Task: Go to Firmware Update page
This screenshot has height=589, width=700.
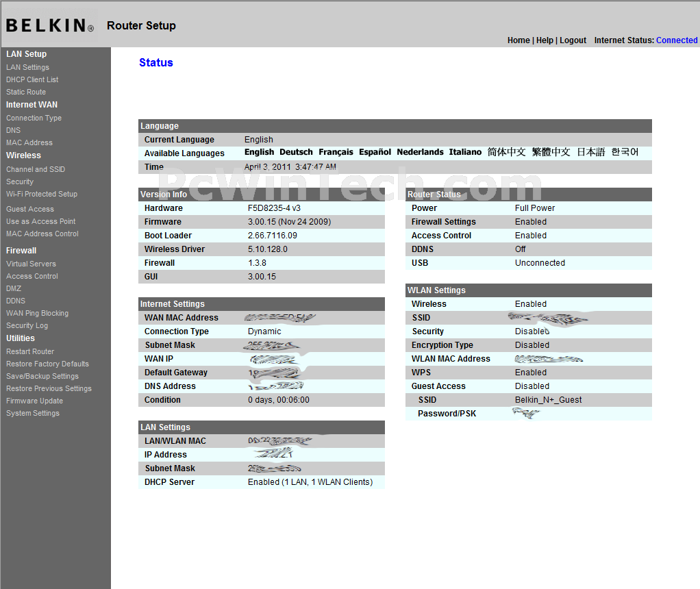Action: coord(34,401)
